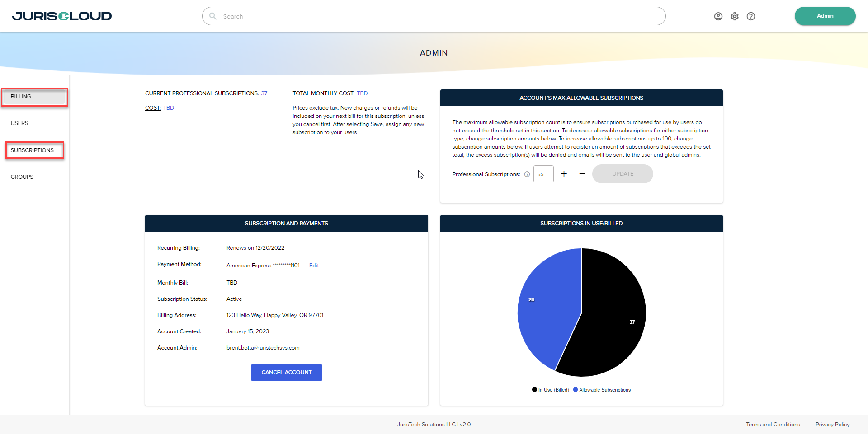
Task: Click the help question mark icon
Action: pyautogui.click(x=750, y=16)
